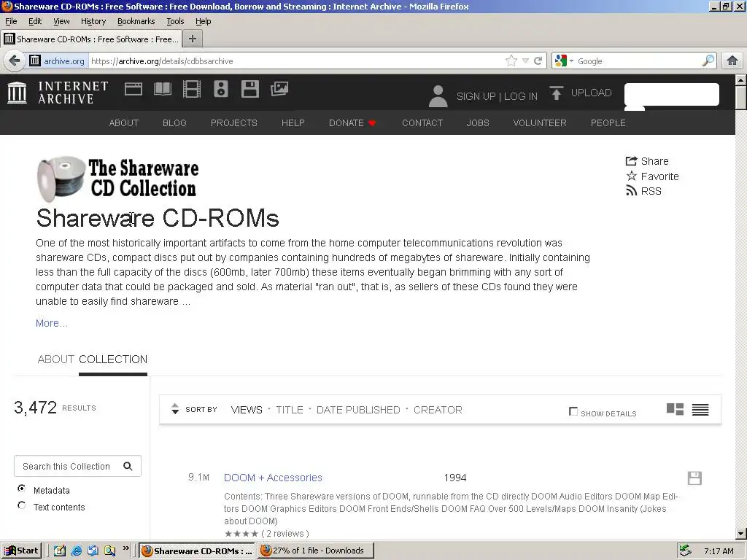747x560 pixels.
Task: Select the Shareware CD-ROMs browser tab
Action: 92,39
